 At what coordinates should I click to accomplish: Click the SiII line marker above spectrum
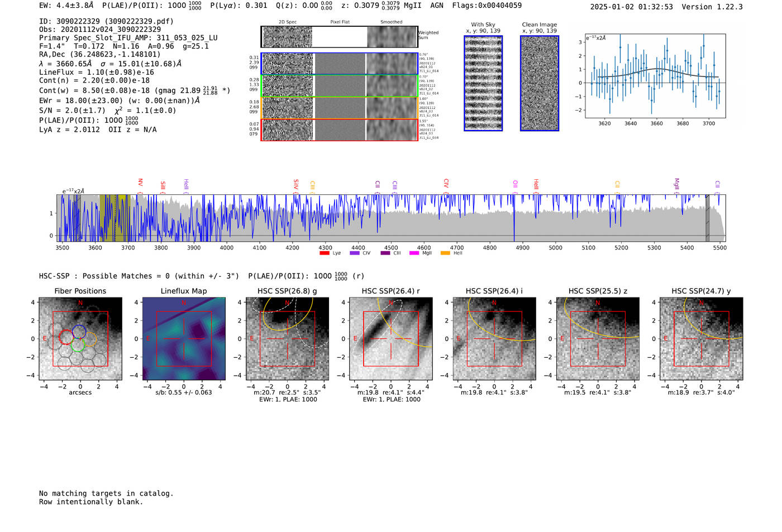pos(163,185)
